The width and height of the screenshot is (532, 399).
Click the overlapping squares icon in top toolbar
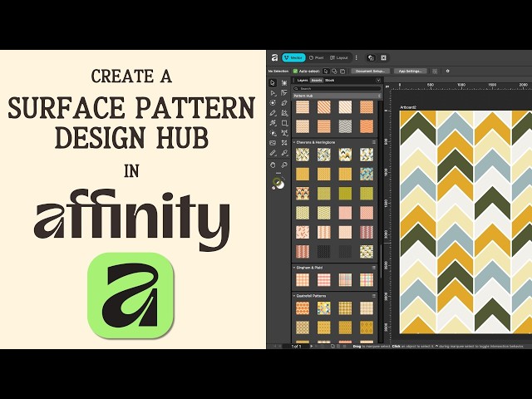point(372,57)
